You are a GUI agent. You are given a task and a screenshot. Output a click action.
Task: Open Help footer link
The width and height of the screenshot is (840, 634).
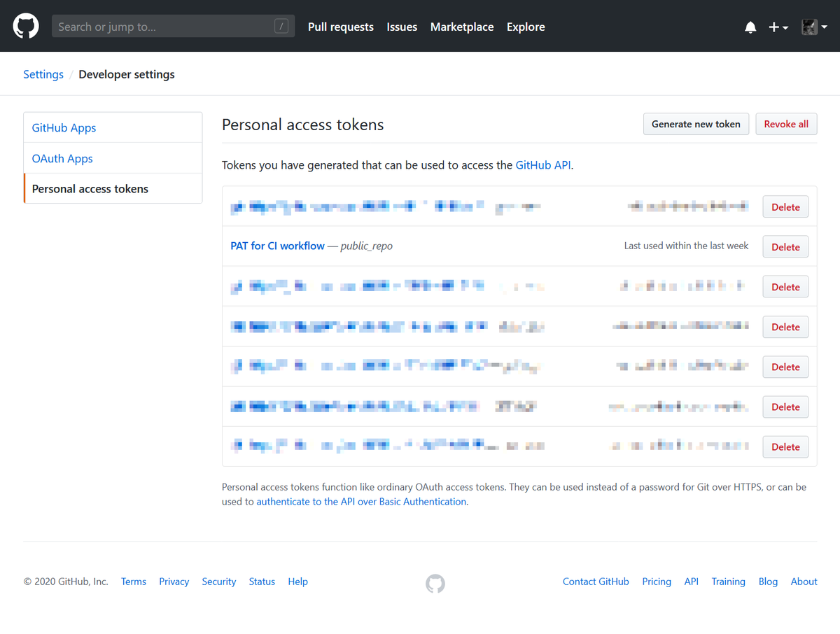click(x=298, y=582)
